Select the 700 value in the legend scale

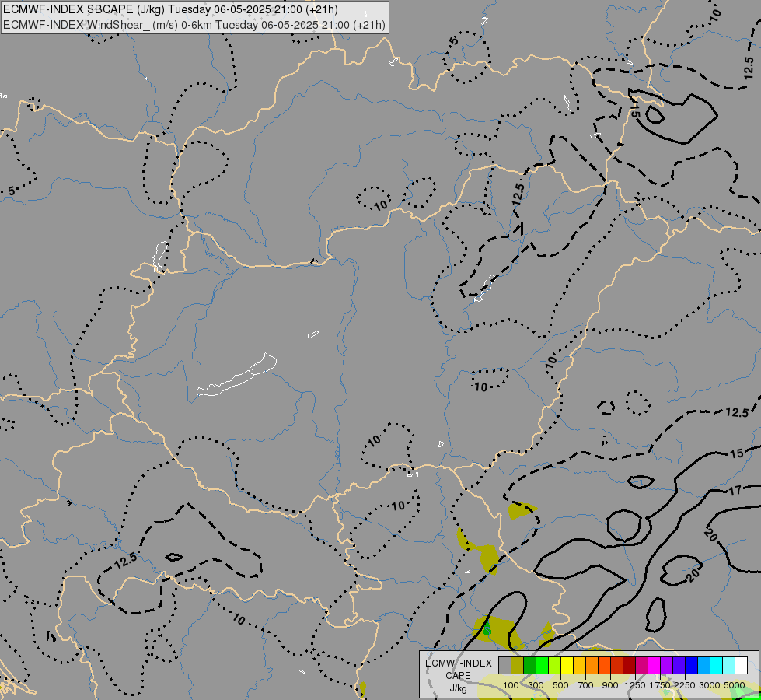pyautogui.click(x=586, y=685)
